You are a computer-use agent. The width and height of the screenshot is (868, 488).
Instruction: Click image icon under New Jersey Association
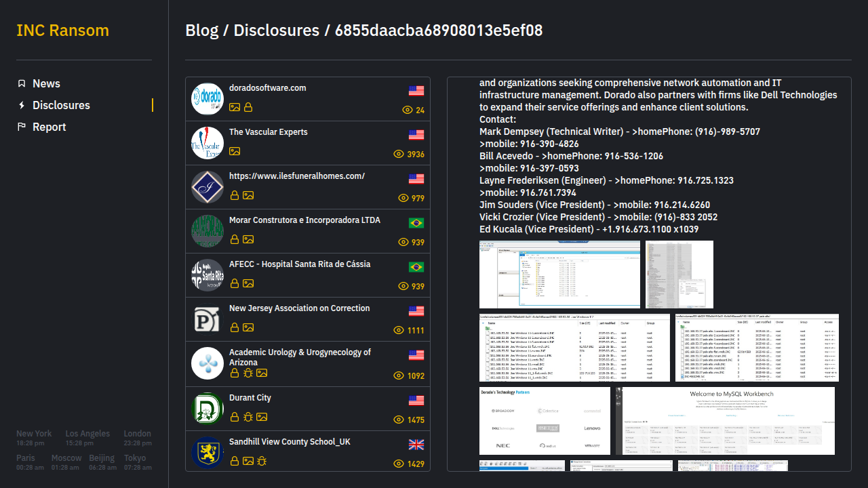click(248, 327)
